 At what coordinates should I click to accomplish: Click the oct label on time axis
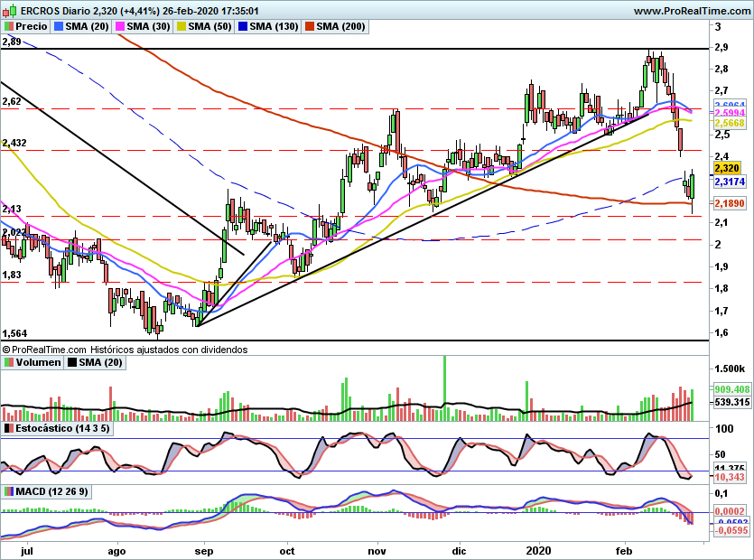click(287, 551)
